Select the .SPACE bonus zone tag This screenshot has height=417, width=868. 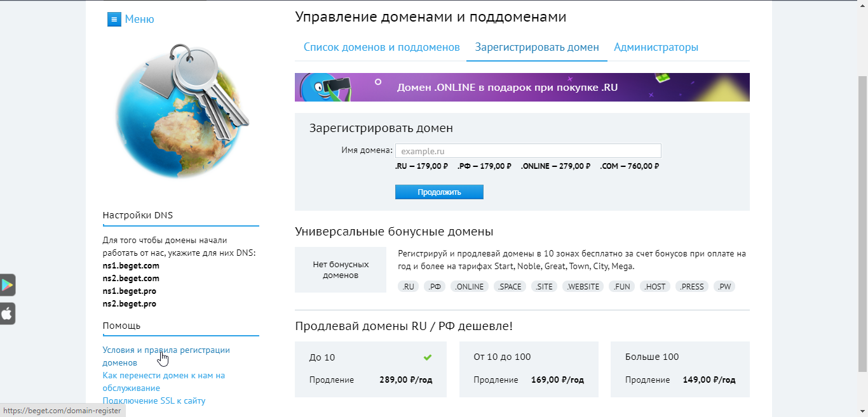[x=510, y=286]
